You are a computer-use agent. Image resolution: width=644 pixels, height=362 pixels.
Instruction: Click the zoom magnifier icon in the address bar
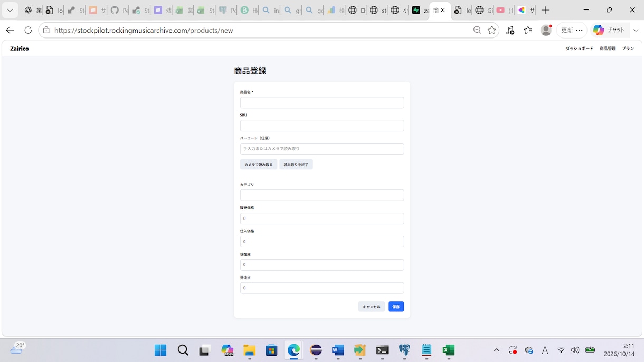(x=477, y=30)
